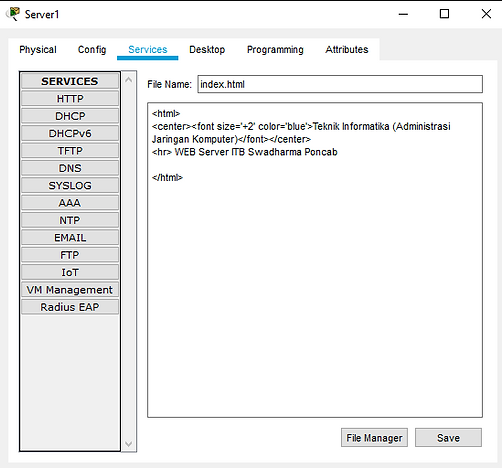Click the File Manager button
502x468 pixels.
(374, 438)
